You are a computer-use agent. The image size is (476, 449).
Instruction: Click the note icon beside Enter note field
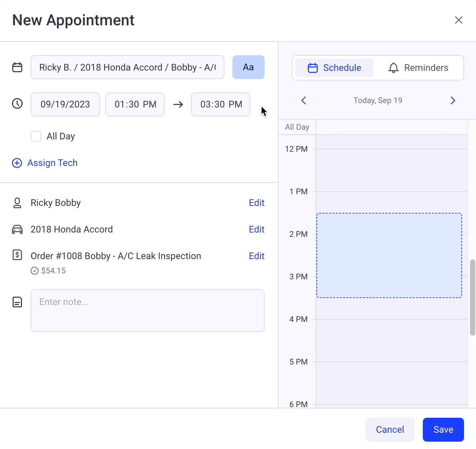(17, 302)
